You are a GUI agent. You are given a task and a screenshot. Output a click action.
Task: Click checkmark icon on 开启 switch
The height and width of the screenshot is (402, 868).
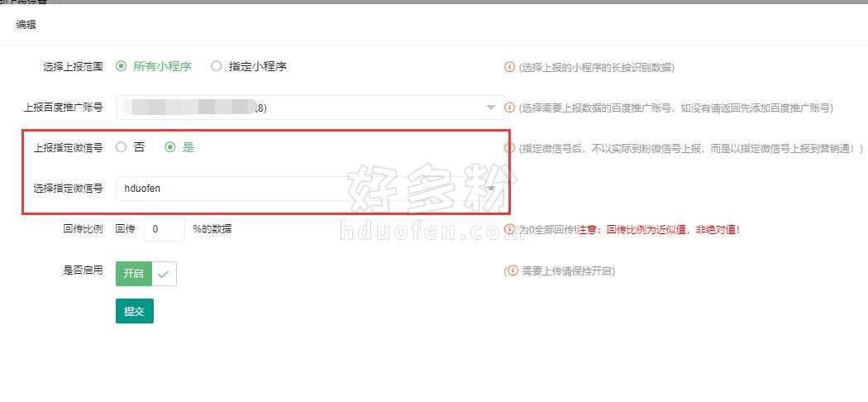click(164, 274)
